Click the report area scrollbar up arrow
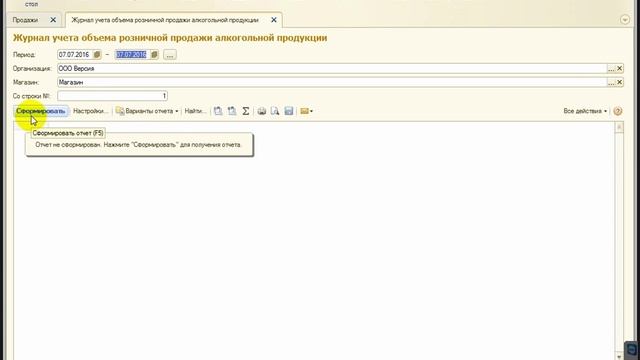This screenshot has height=360, width=640. [619, 127]
